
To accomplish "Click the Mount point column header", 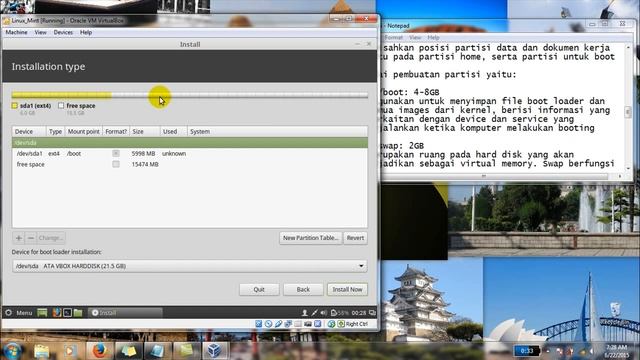I will (84, 131).
